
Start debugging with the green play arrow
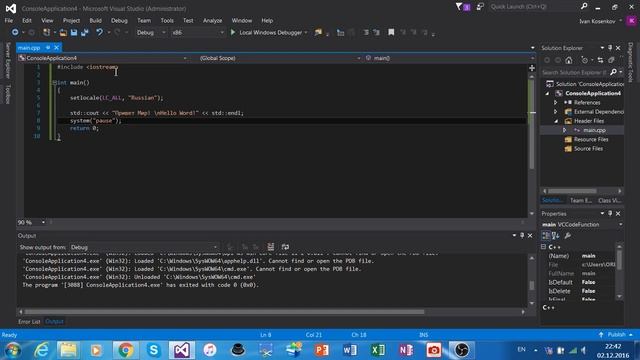[233, 32]
